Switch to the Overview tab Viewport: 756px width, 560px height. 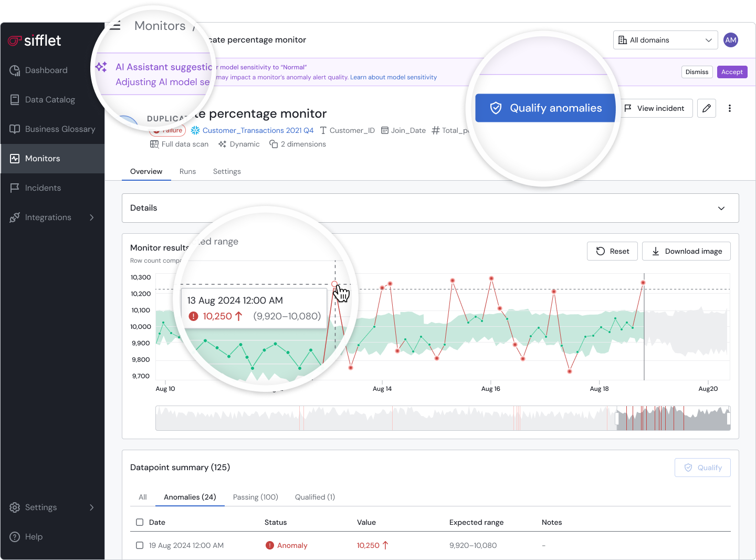coord(146,171)
